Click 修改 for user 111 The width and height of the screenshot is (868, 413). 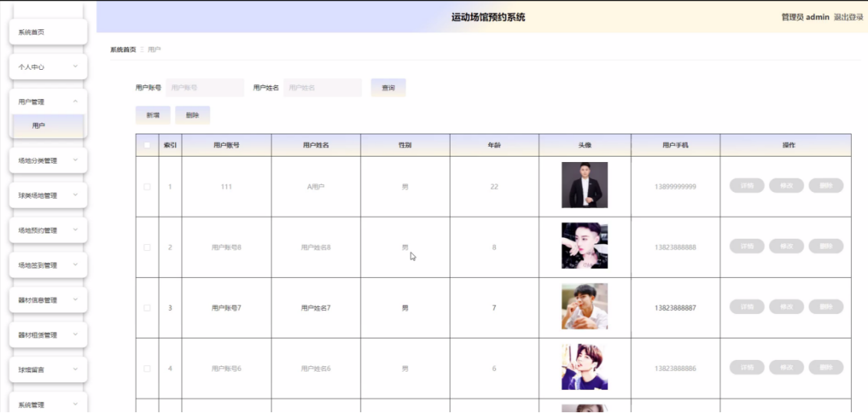[786, 186]
